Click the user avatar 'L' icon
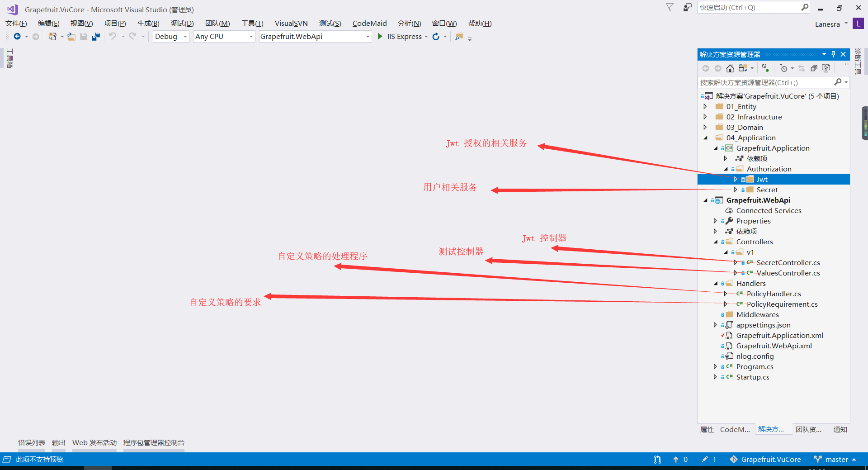 (858, 24)
